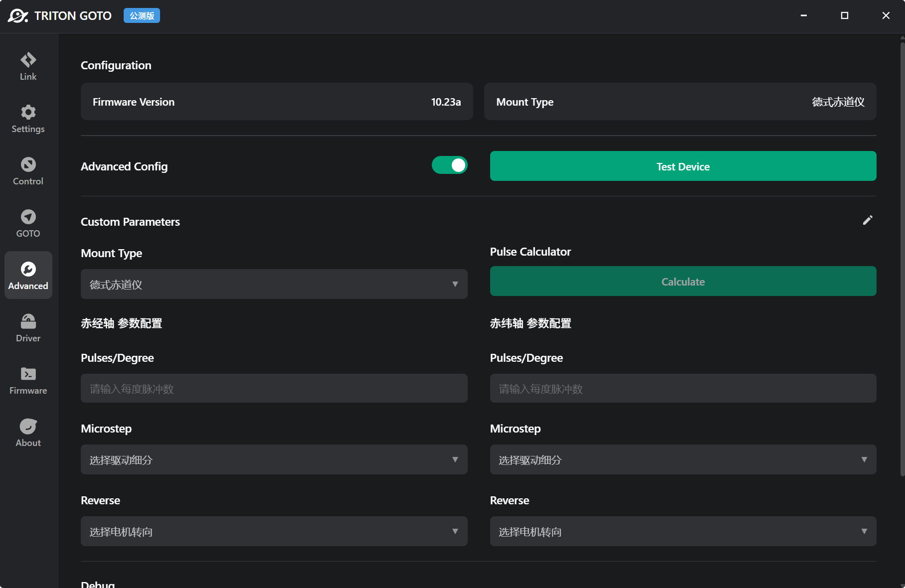Screen dimensions: 905x588
Task: Open the right ascension axis Microstep dropdown
Action: [274, 459]
